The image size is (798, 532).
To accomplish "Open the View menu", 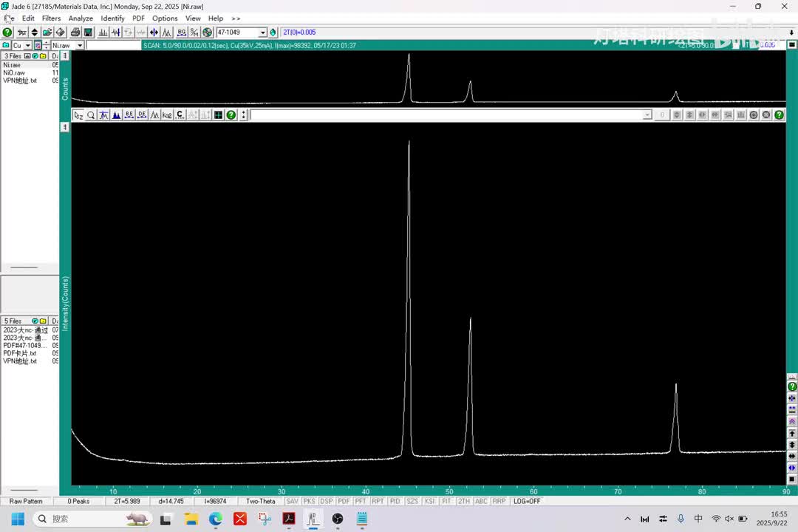I will (193, 18).
